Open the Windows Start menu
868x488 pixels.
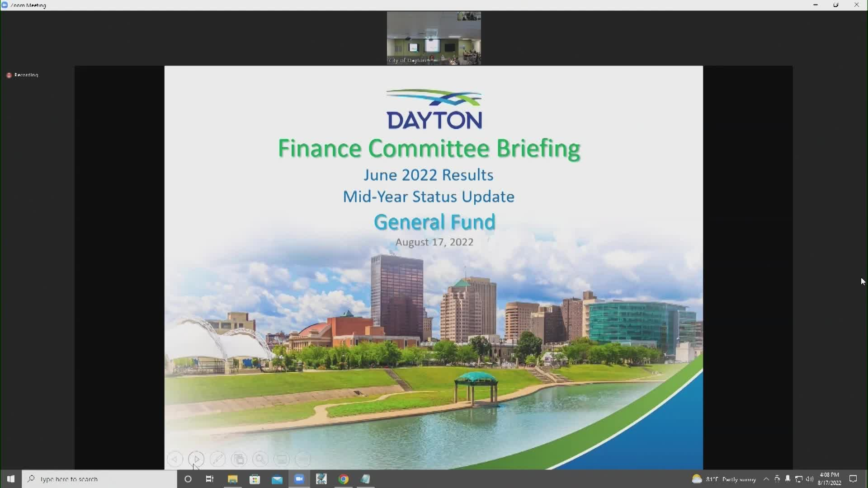pos(10,479)
